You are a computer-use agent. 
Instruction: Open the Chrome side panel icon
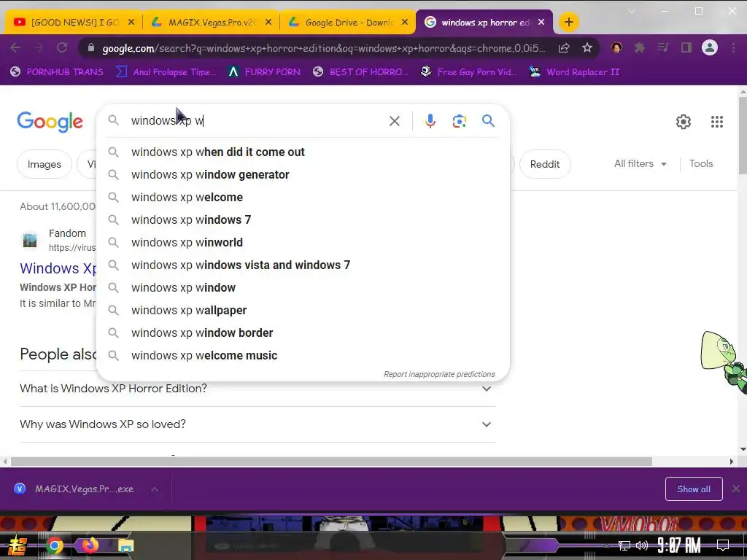[x=686, y=47]
